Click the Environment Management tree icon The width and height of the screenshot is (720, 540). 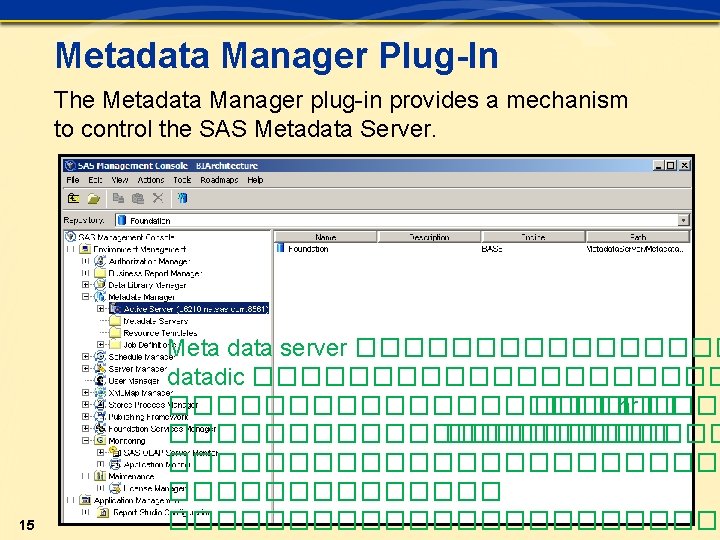pos(85,249)
